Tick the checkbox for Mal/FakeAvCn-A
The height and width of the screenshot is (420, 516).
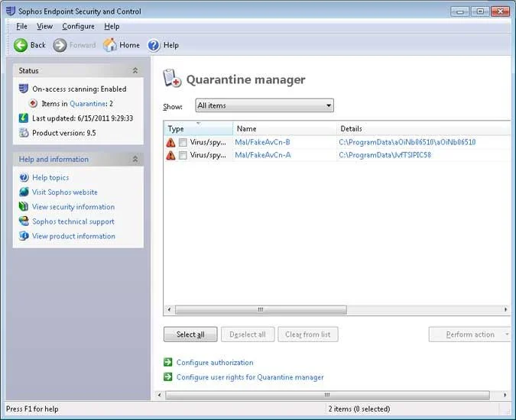(183, 155)
